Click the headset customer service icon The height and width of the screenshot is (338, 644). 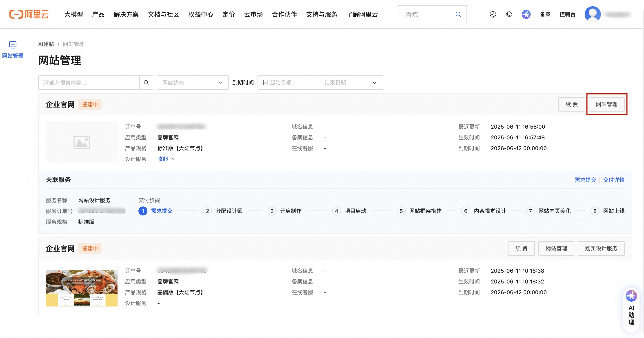point(509,14)
